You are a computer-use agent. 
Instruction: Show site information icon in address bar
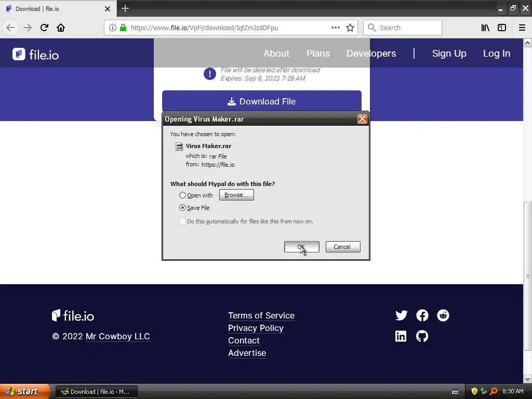tap(113, 28)
